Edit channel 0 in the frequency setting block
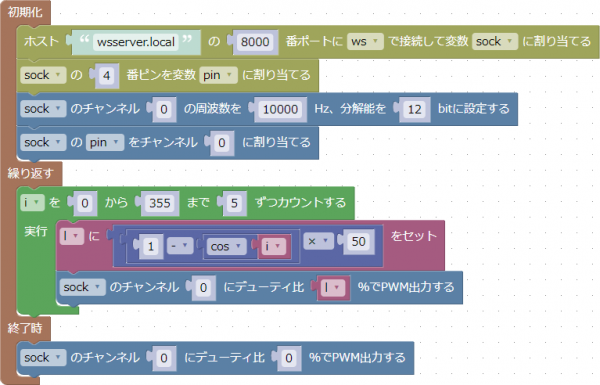Viewport: 600px width, 385px height. 164,109
